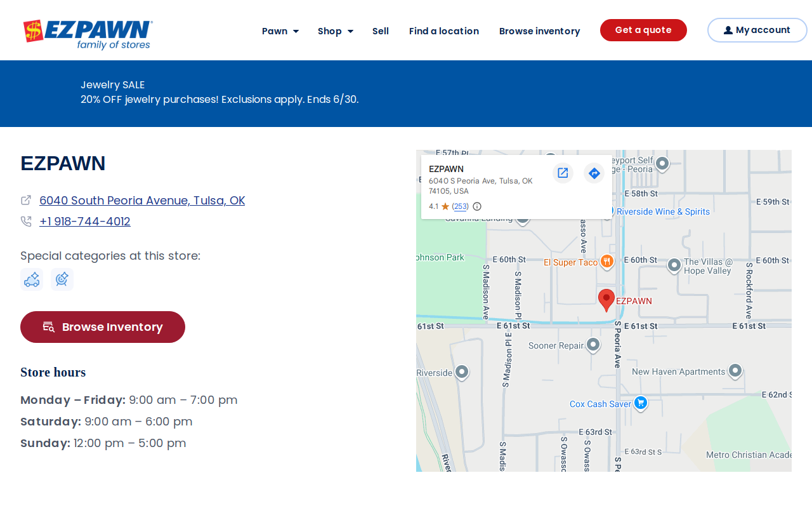Select the target special category icon
Viewport: 812px width, 508px height.
(62, 279)
